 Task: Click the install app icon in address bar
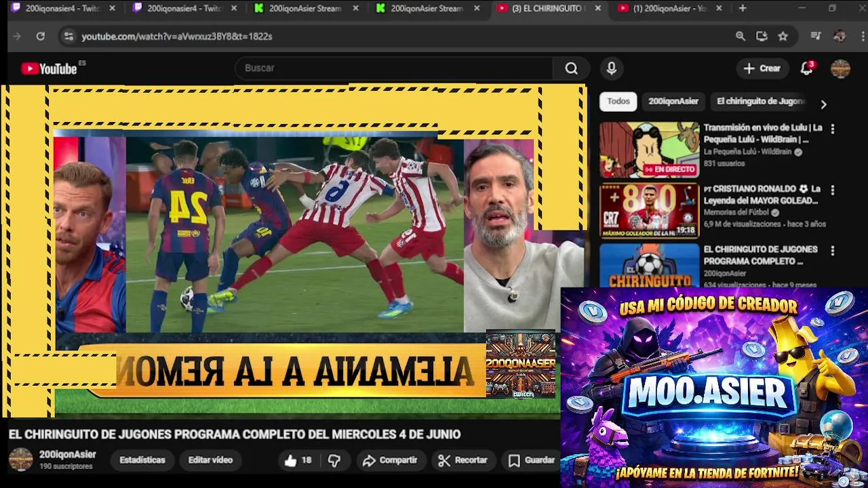[x=762, y=36]
